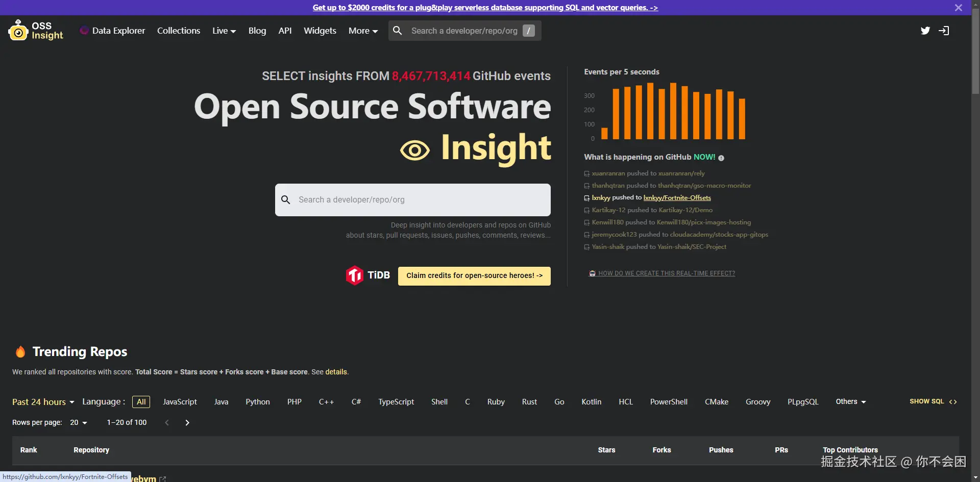The width and height of the screenshot is (980, 482).
Task: Open the Rows per page dropdown
Action: (x=79, y=422)
